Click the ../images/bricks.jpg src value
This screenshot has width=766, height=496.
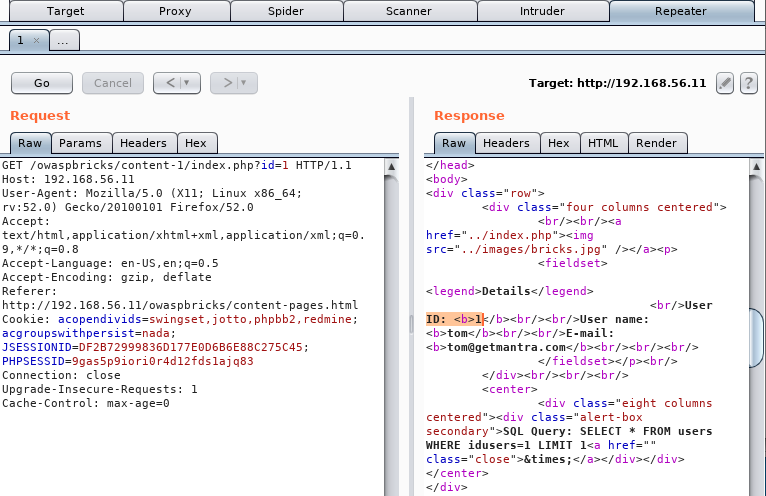[531, 249]
